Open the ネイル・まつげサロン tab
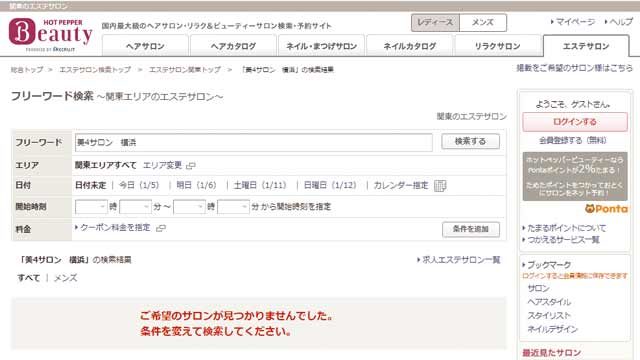640x360 pixels. coord(321,46)
